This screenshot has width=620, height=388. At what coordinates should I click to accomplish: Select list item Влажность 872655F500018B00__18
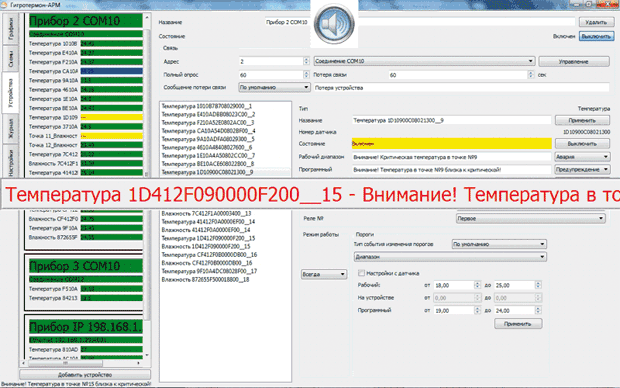[x=205, y=280]
